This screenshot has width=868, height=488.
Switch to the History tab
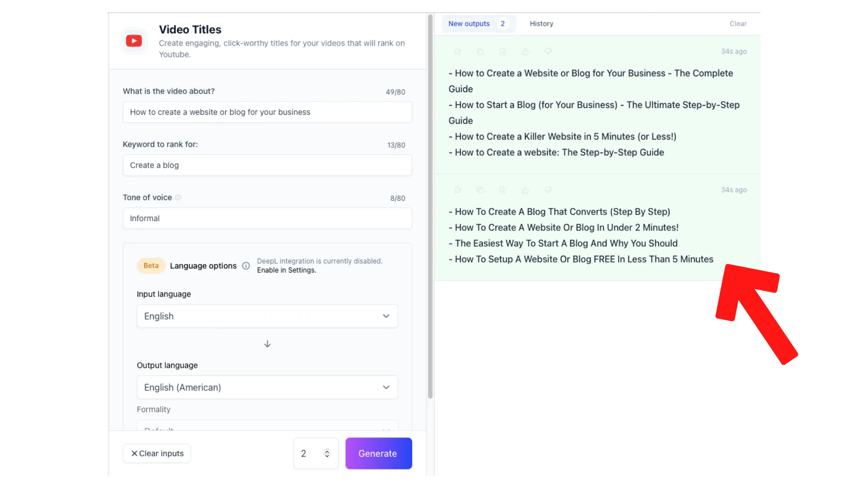point(541,23)
